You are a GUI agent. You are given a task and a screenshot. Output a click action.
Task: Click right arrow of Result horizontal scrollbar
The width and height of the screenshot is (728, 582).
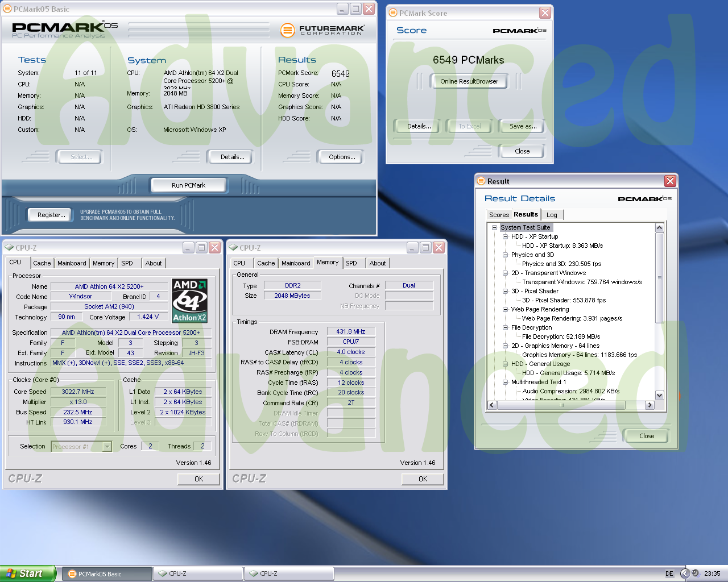point(650,405)
